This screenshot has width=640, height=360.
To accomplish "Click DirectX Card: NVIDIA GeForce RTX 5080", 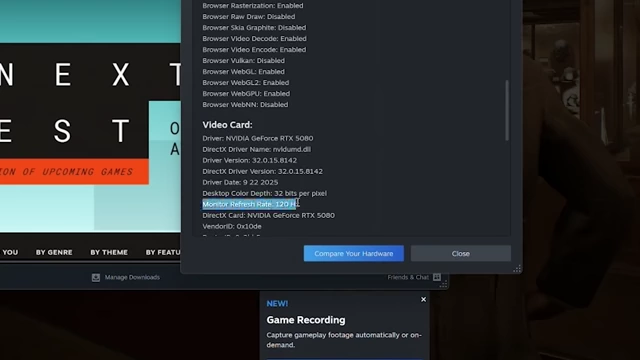I will [x=268, y=216].
